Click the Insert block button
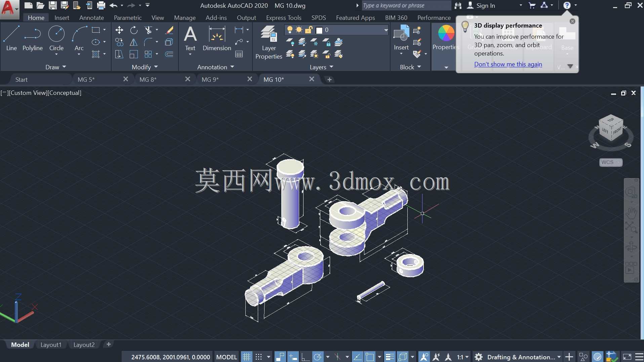The width and height of the screenshot is (644, 362). (401, 38)
